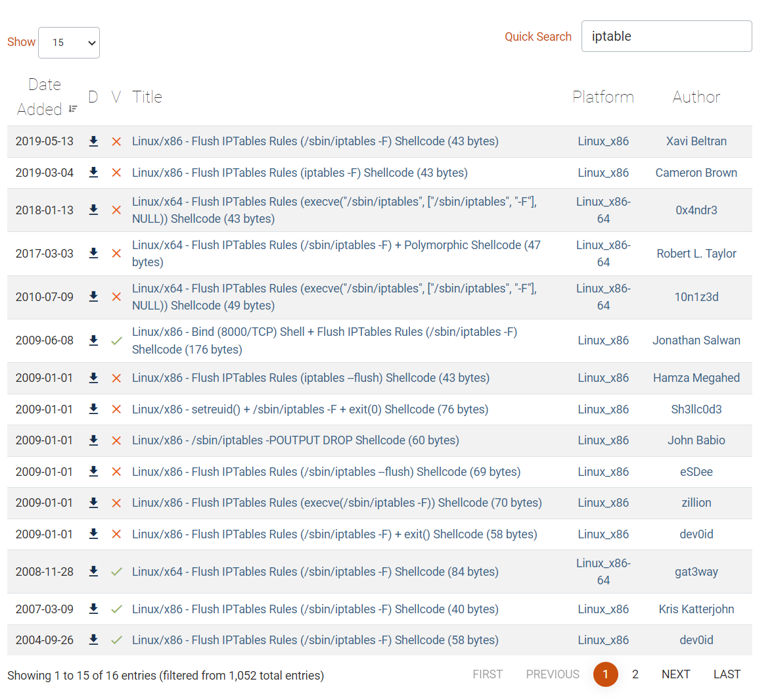Screen dimensions: 774x700
Task: Open the Show entries count dropdown
Action: pos(69,43)
